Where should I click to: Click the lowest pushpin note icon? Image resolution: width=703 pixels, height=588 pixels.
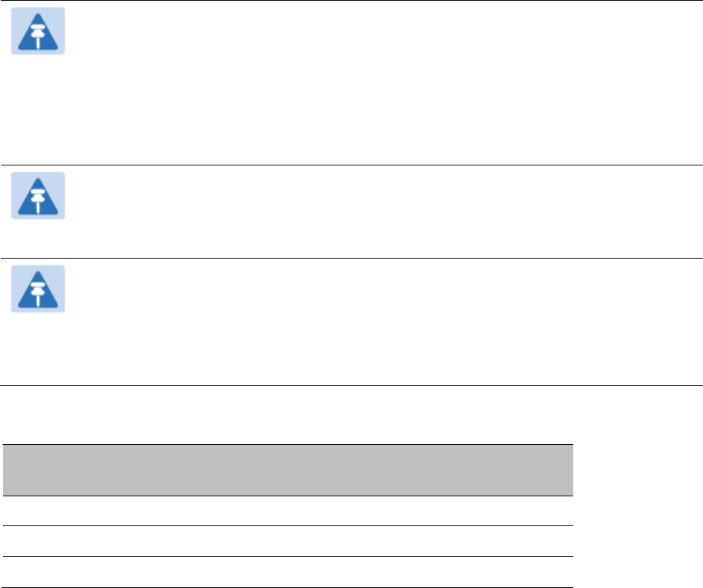pos(38,288)
